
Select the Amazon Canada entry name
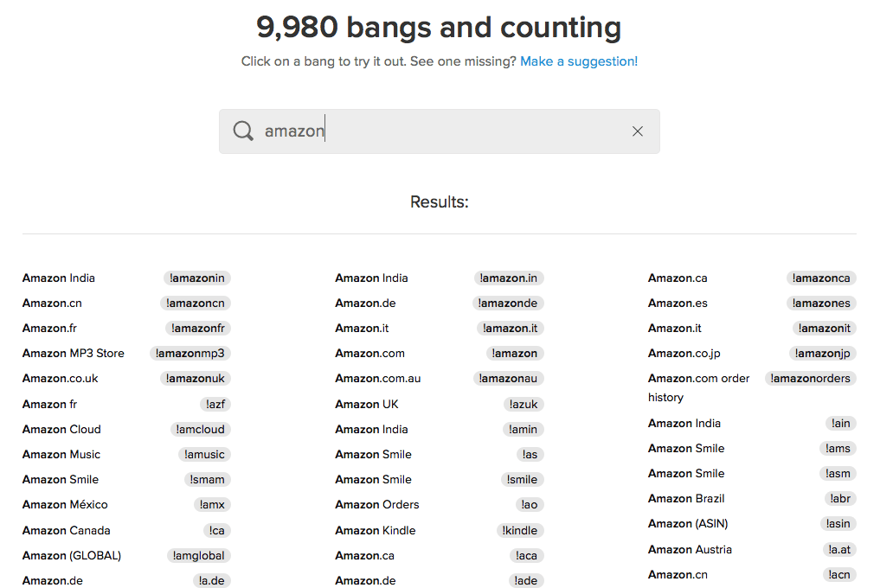67,530
